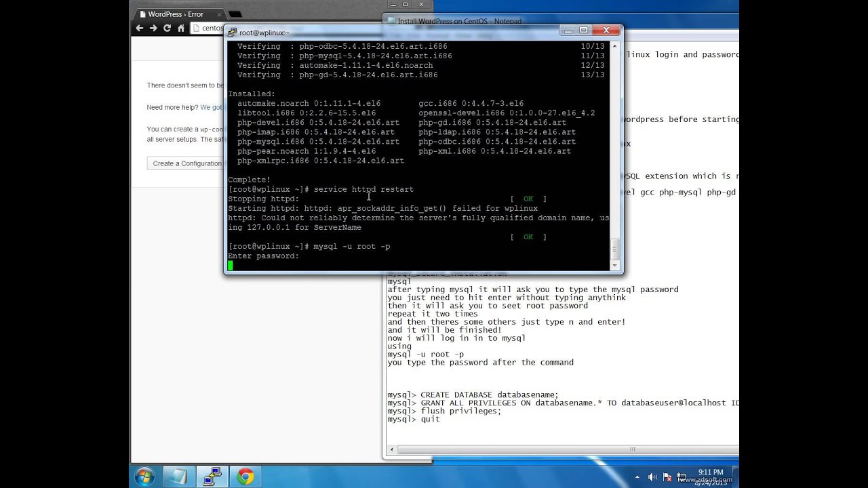Click the PuTTY vertical scrollbar thumb
Image resolution: width=868 pixels, height=488 pixels.
[x=616, y=249]
